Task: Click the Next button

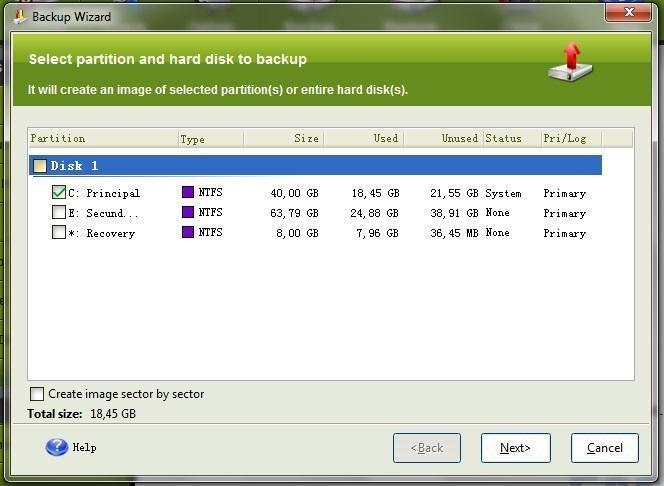Action: click(515, 448)
